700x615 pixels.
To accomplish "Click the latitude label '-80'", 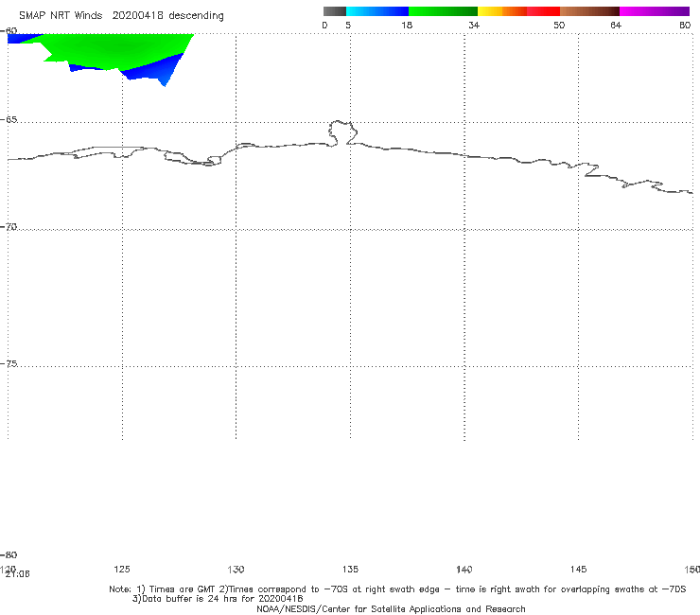I will point(9,554).
